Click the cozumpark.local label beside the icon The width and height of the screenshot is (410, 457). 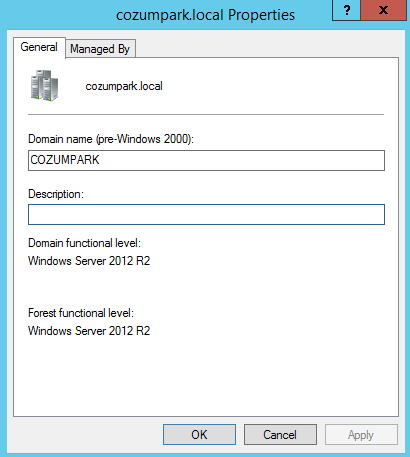click(x=124, y=86)
